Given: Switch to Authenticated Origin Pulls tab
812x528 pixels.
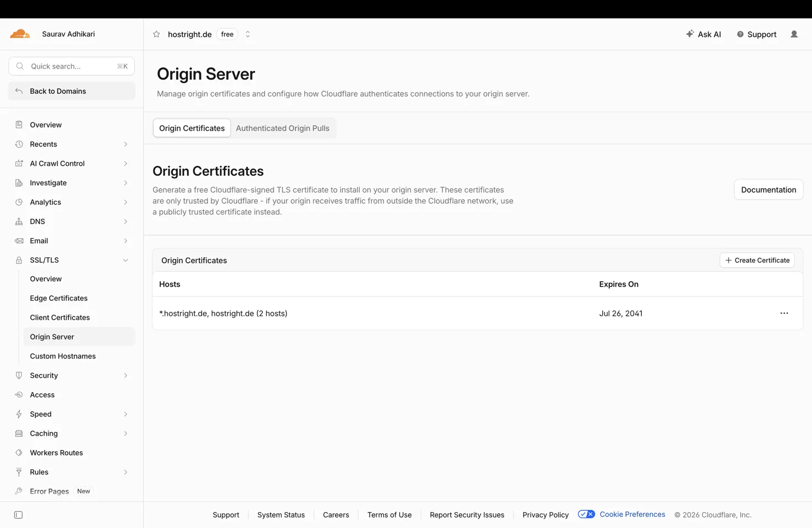Looking at the screenshot, I should tap(282, 128).
